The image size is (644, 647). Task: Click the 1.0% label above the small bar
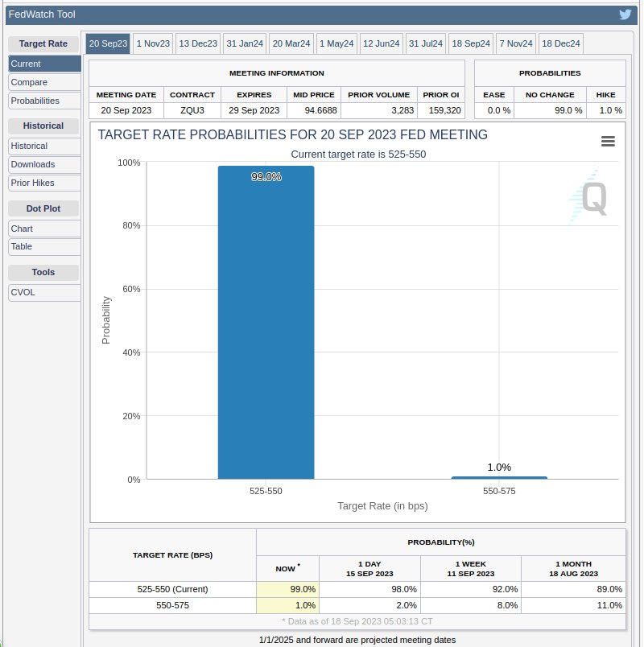click(499, 468)
